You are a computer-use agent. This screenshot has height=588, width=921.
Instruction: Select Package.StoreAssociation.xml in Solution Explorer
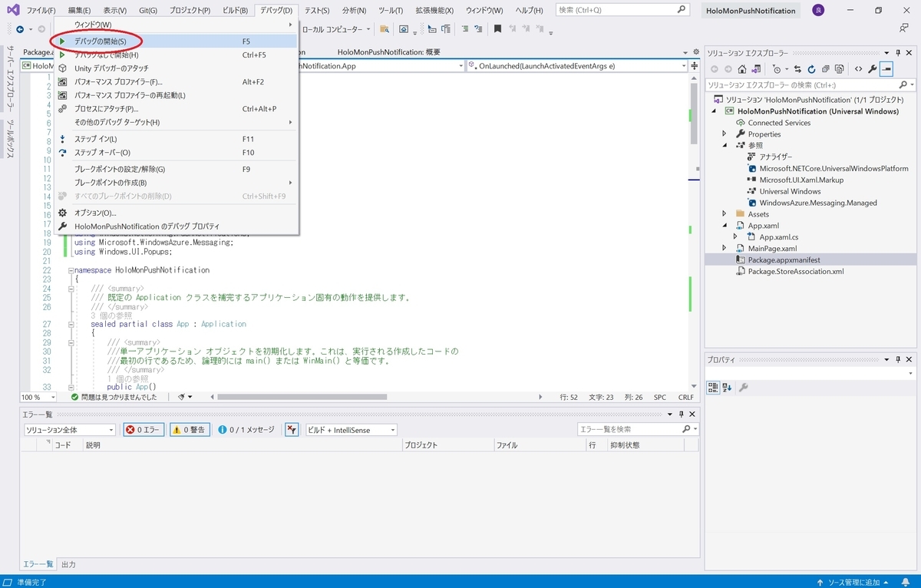[x=796, y=271]
